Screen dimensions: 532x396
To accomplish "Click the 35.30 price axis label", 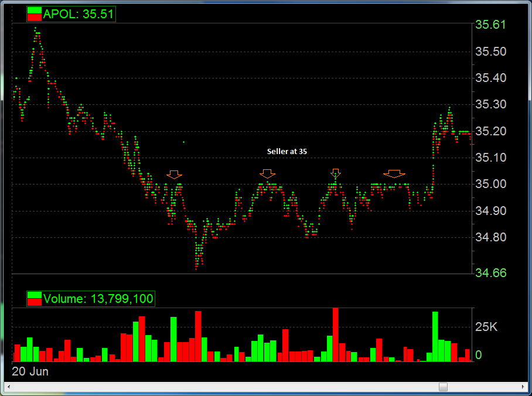I will pos(490,104).
